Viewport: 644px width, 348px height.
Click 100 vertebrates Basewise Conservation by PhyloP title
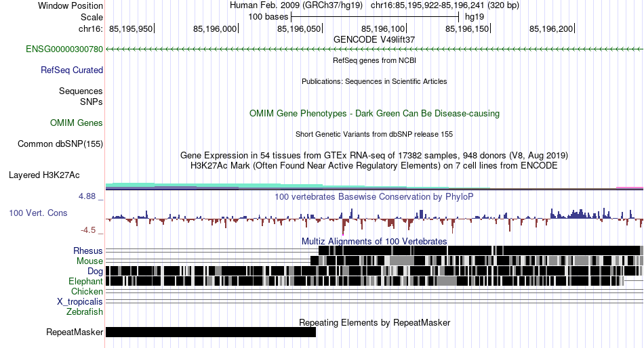click(x=374, y=196)
